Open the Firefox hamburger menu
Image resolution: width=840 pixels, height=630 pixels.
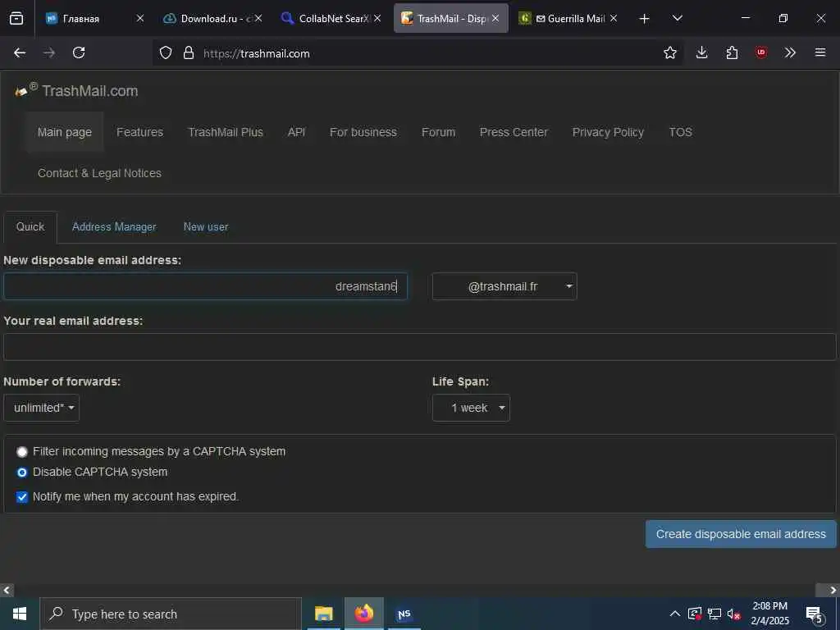[x=820, y=52]
